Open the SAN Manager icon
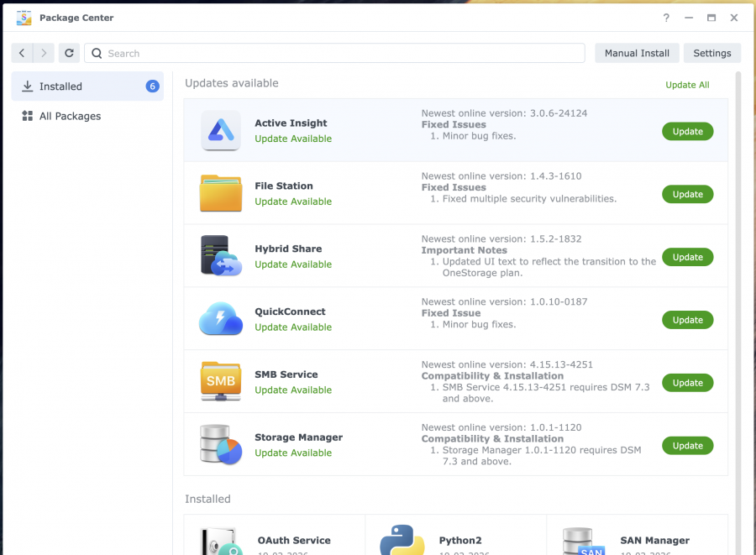The height and width of the screenshot is (555, 756). pyautogui.click(x=584, y=541)
